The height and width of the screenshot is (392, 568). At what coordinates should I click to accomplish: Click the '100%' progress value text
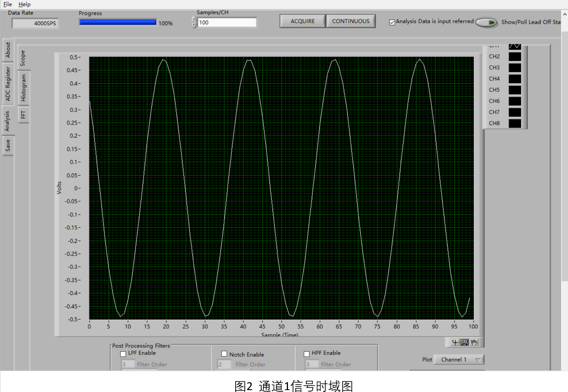click(x=166, y=23)
